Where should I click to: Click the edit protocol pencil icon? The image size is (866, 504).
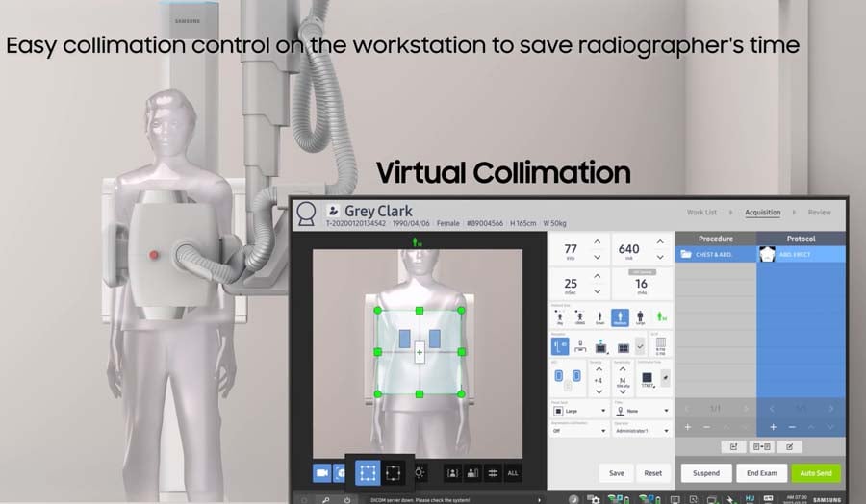pyautogui.click(x=790, y=446)
